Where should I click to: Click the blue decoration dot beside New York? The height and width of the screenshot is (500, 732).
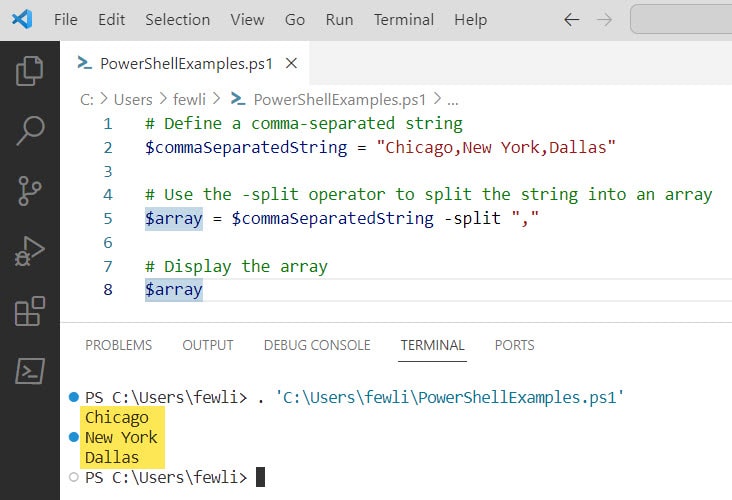coord(74,437)
